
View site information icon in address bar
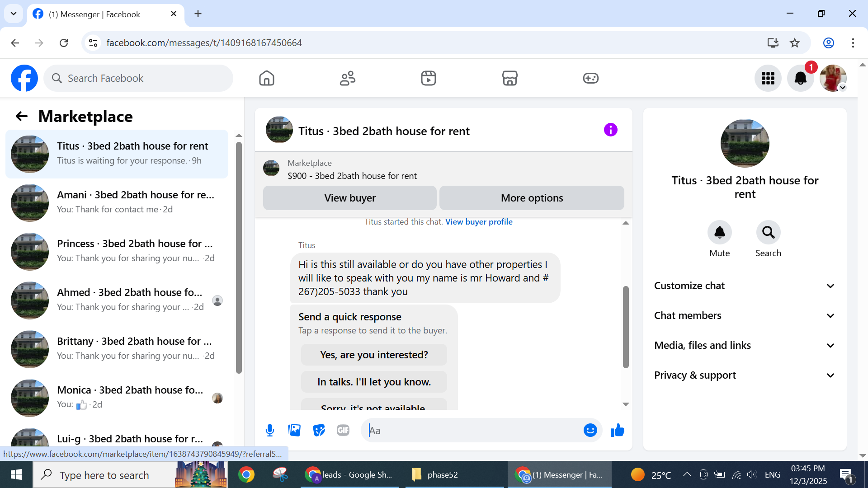tap(93, 43)
